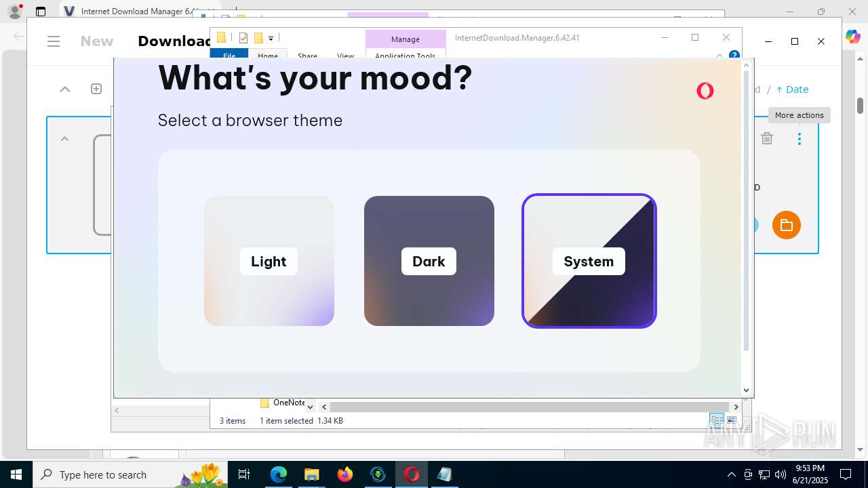Click the Explorer horizontal scrollbar track
The image size is (868, 488).
click(530, 407)
